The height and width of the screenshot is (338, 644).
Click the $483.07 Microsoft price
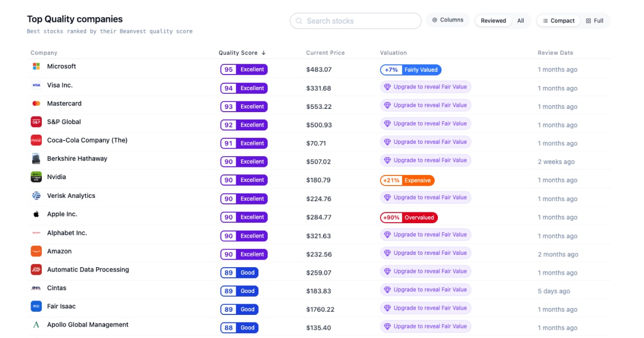(x=319, y=70)
